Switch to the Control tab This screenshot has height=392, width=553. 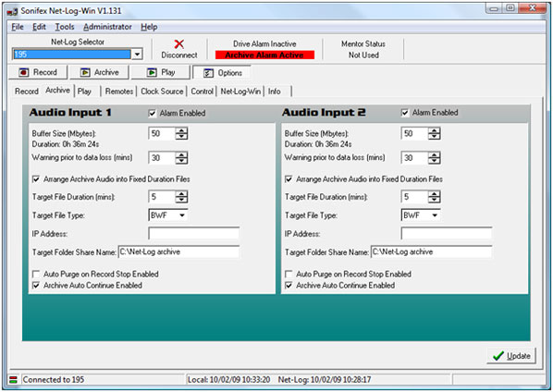(203, 92)
